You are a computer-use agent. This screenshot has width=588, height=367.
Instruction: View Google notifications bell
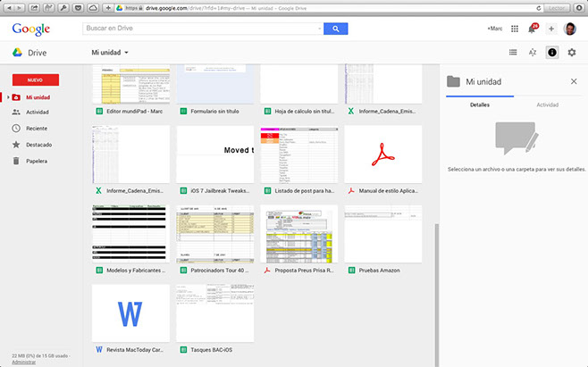(x=533, y=29)
